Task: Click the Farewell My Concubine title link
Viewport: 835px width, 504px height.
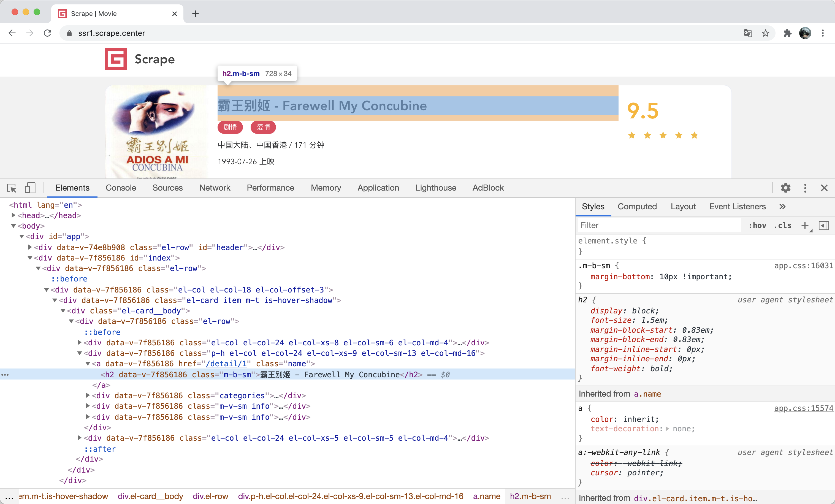Action: tap(322, 106)
